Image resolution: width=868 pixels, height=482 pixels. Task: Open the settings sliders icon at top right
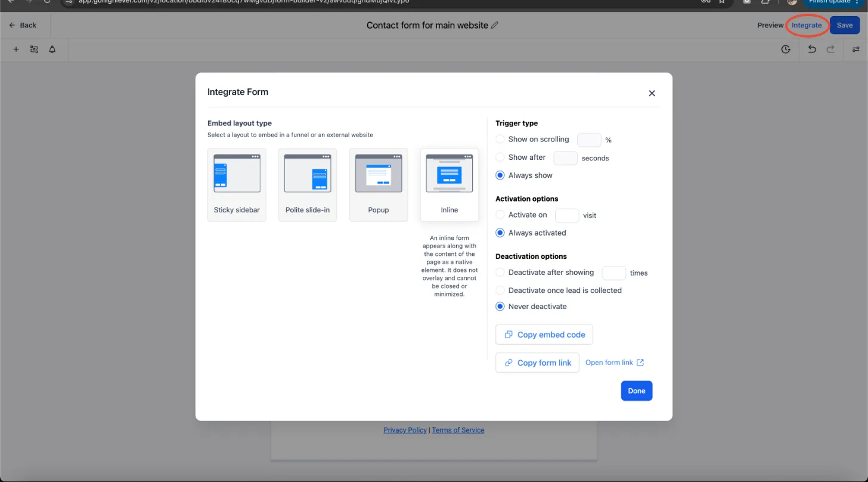click(856, 50)
